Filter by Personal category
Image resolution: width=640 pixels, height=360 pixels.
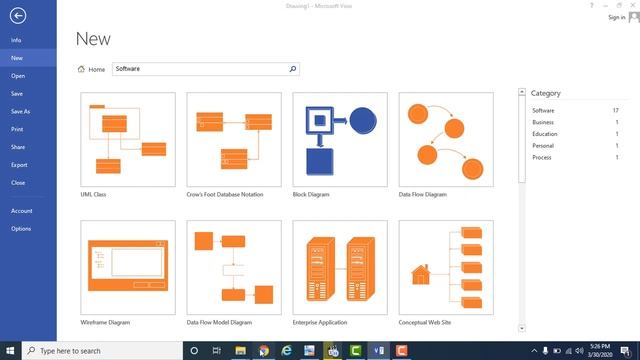576,146
